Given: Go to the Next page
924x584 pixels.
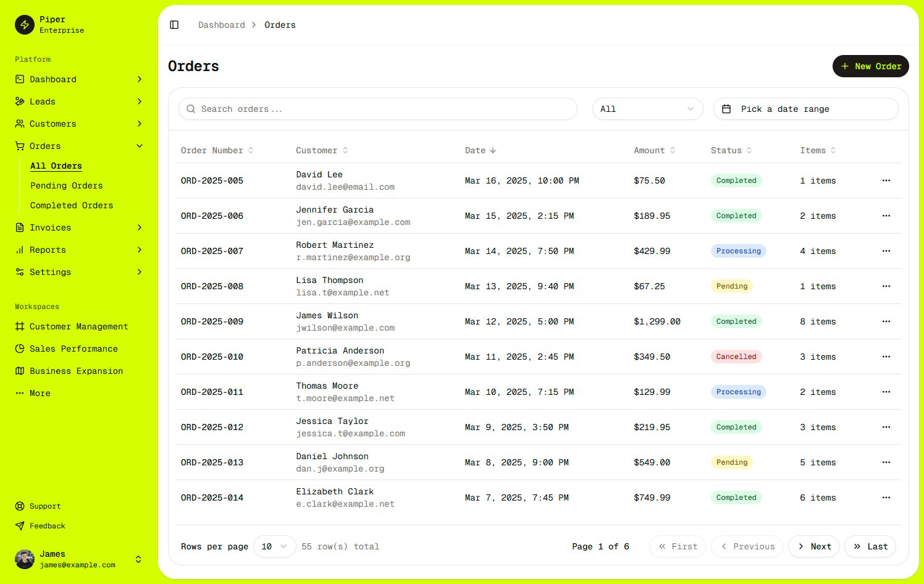Looking at the screenshot, I should point(813,546).
